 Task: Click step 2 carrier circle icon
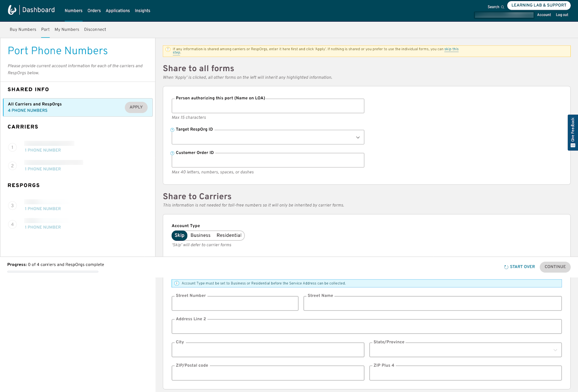12,166
